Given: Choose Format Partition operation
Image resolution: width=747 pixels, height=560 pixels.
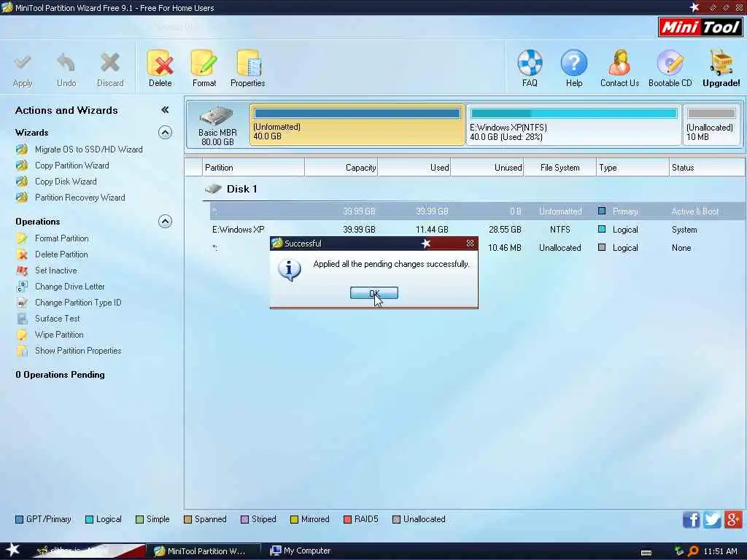Looking at the screenshot, I should (61, 238).
